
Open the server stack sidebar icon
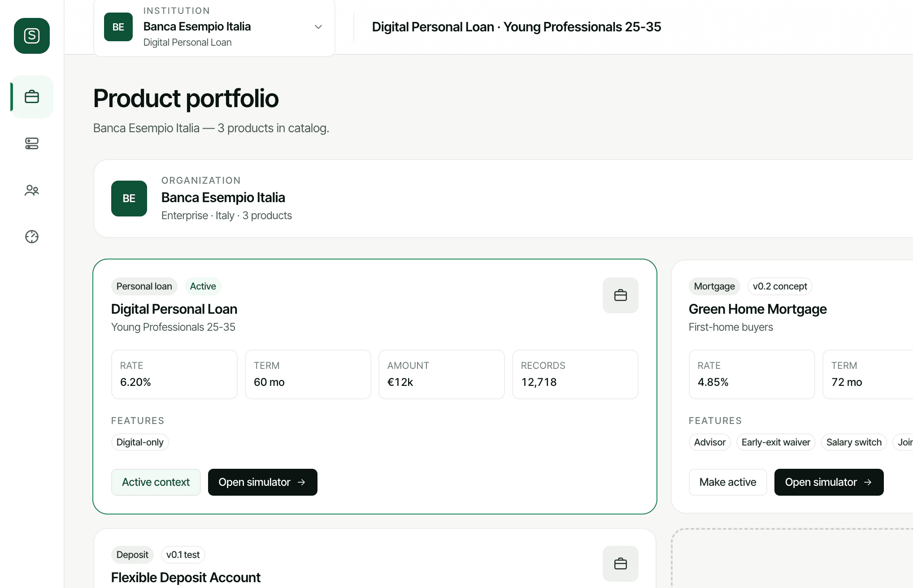32,143
